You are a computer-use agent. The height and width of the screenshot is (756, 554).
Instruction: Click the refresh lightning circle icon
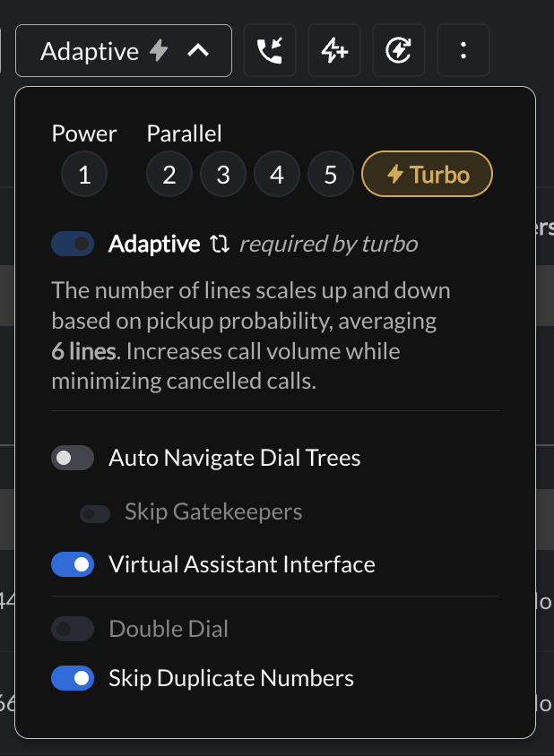coord(399,51)
